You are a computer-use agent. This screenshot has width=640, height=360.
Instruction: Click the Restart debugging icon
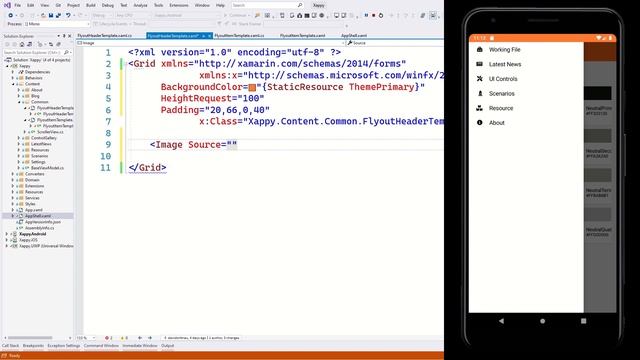pos(381,16)
